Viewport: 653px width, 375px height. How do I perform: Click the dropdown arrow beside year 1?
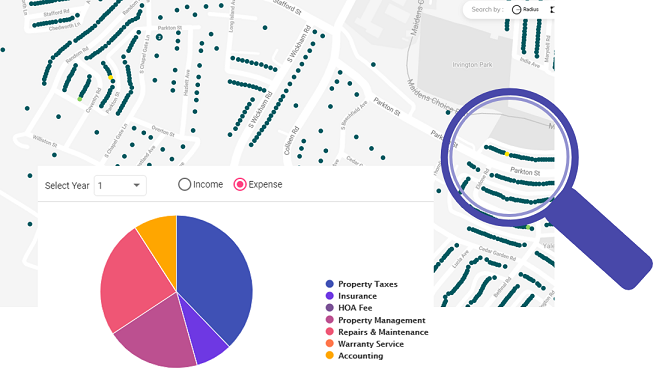(x=136, y=185)
